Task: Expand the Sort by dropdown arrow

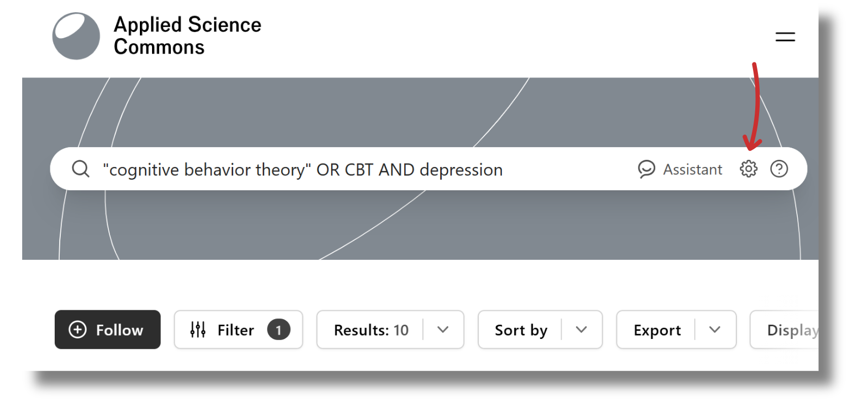Action: pyautogui.click(x=581, y=330)
